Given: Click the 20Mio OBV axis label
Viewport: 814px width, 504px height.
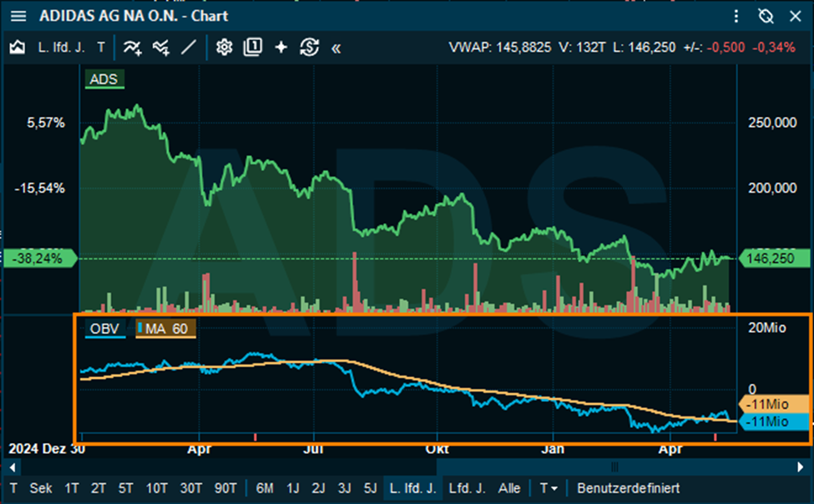Looking at the screenshot, I should point(766,328).
